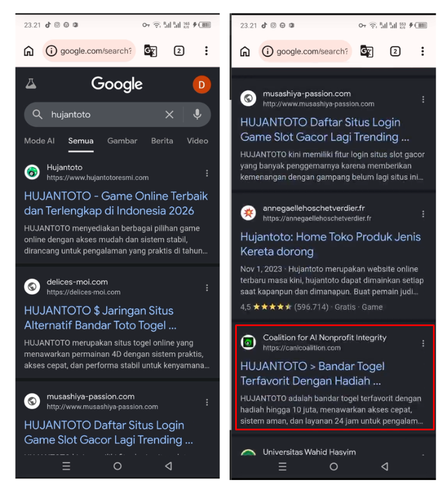448x490 pixels.
Task: Open HUJANTOTO Bandar Togel Terfavorit link
Action: tap(313, 373)
